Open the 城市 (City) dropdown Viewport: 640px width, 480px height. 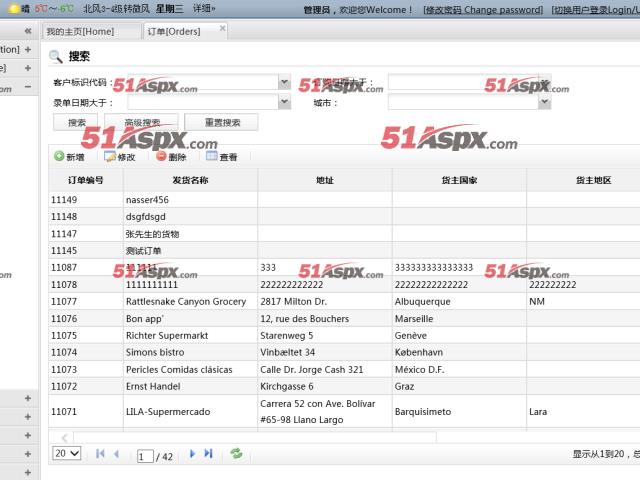(x=545, y=101)
